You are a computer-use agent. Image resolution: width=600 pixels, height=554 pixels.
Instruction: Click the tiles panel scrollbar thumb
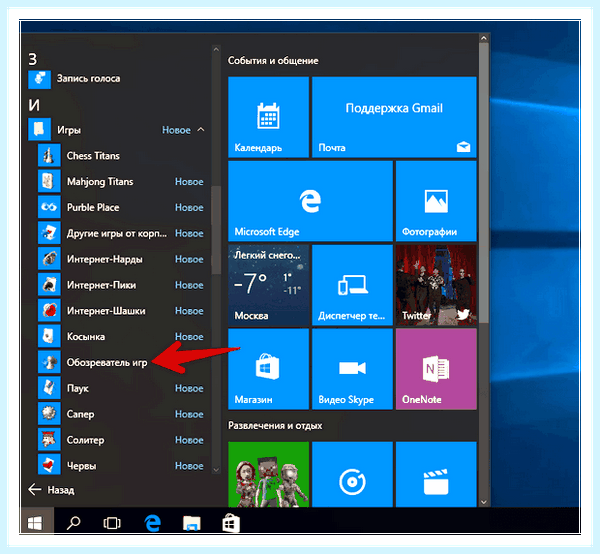[484, 183]
